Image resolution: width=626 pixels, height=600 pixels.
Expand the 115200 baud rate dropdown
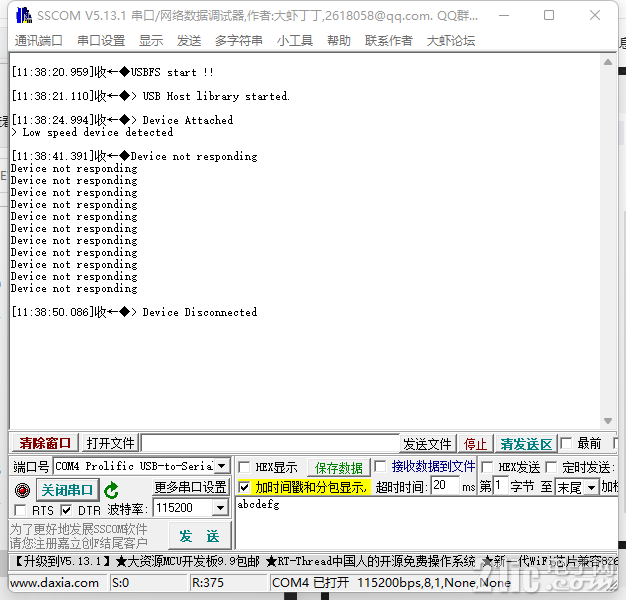tap(220, 508)
